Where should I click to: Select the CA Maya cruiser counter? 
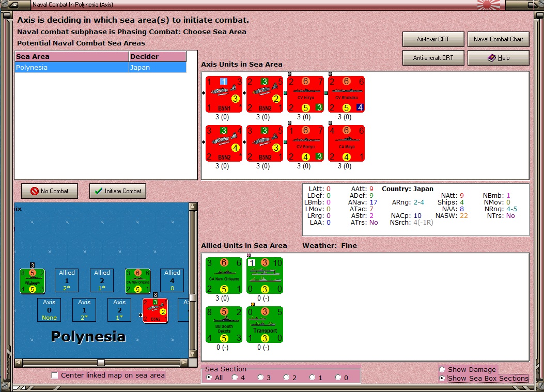pos(346,143)
